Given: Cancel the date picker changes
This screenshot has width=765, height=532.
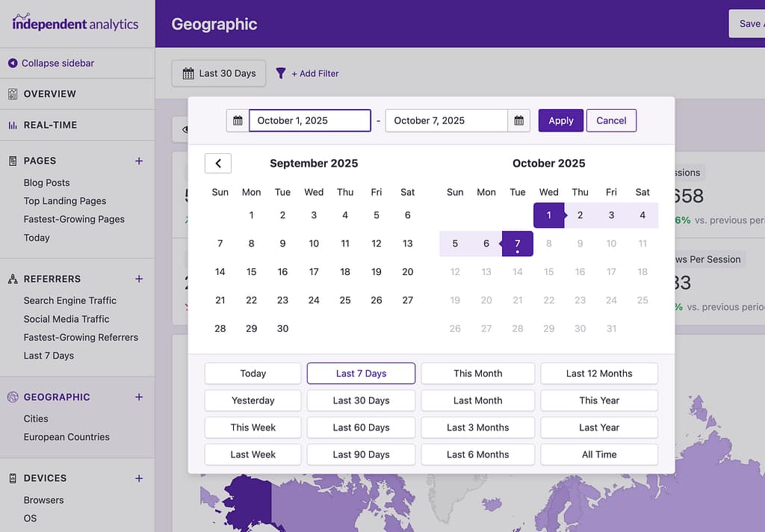Looking at the screenshot, I should 611,120.
